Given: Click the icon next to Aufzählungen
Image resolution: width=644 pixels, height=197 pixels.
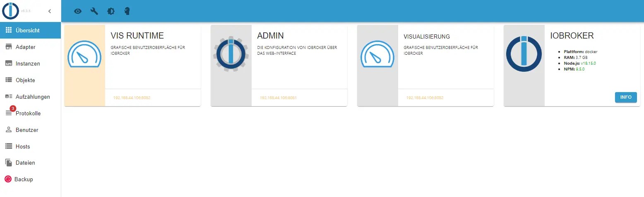Looking at the screenshot, I should coord(8,97).
